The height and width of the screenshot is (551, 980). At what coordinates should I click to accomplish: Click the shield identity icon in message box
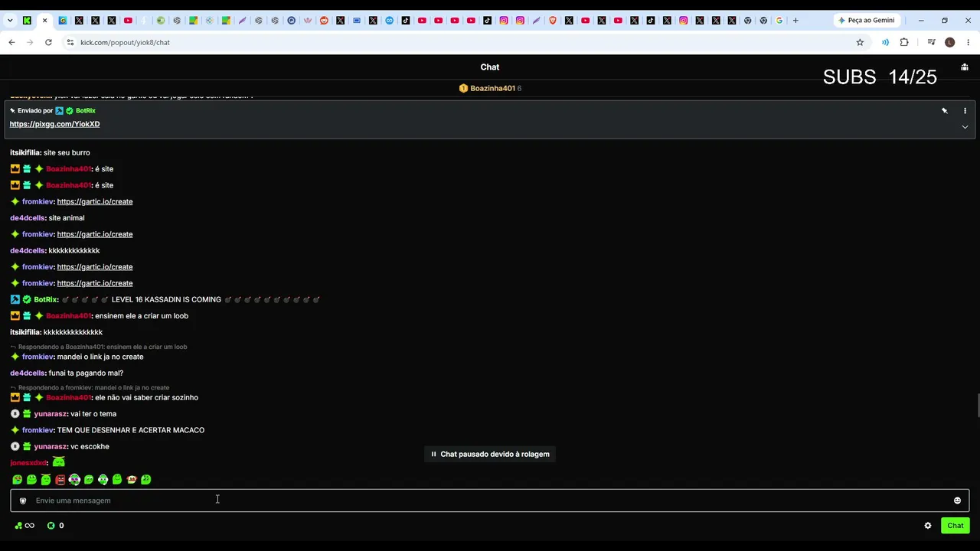pyautogui.click(x=23, y=500)
